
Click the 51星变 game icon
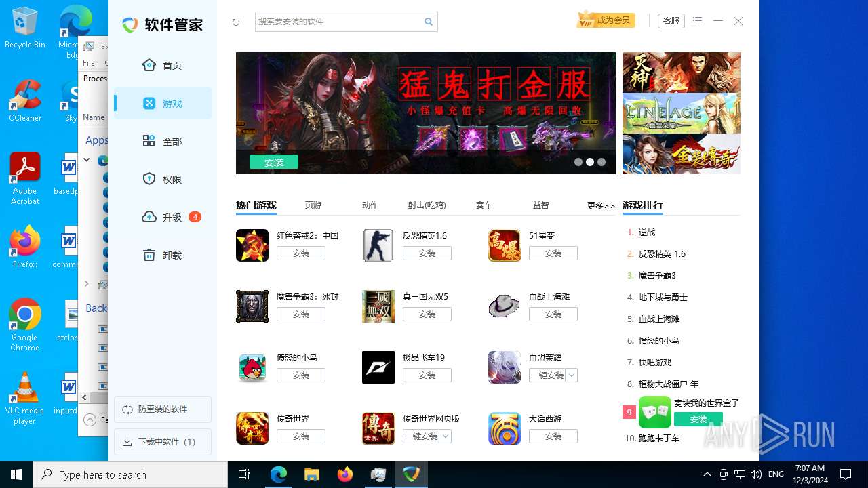(x=505, y=245)
